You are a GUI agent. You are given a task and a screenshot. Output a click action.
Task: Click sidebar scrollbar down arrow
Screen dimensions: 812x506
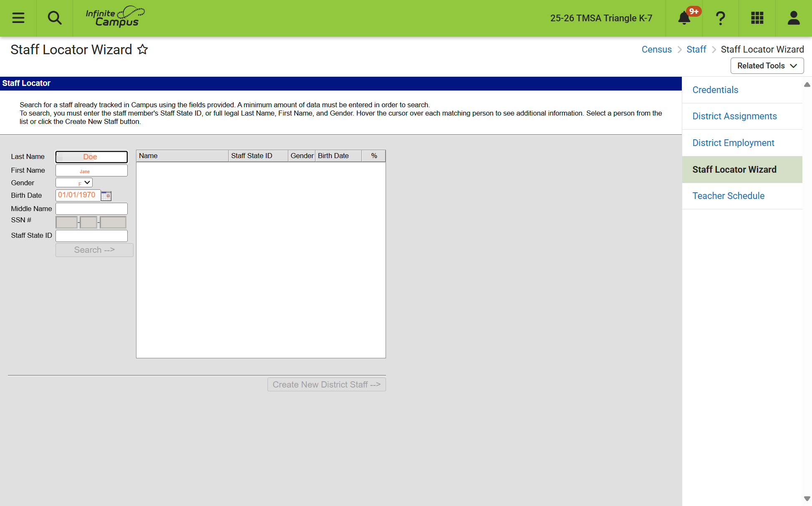807,498
